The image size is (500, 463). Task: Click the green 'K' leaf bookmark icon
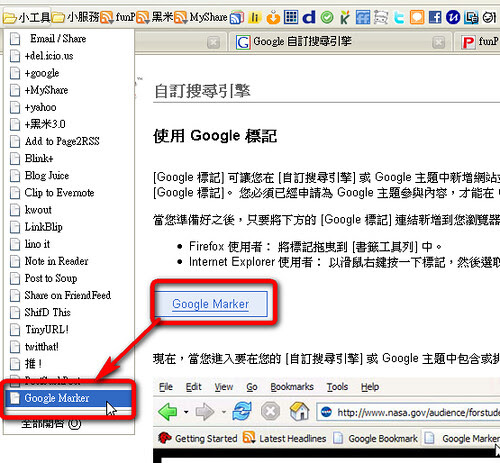coord(345,17)
